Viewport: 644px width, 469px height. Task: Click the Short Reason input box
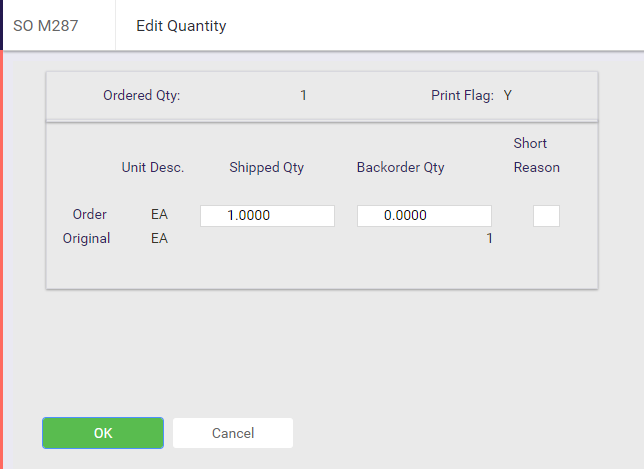click(546, 216)
